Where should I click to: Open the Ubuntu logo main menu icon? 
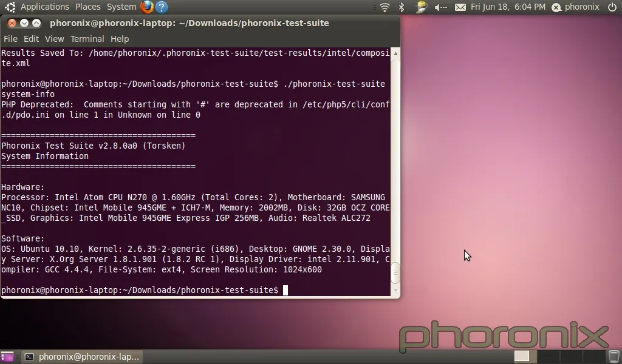coord(10,7)
